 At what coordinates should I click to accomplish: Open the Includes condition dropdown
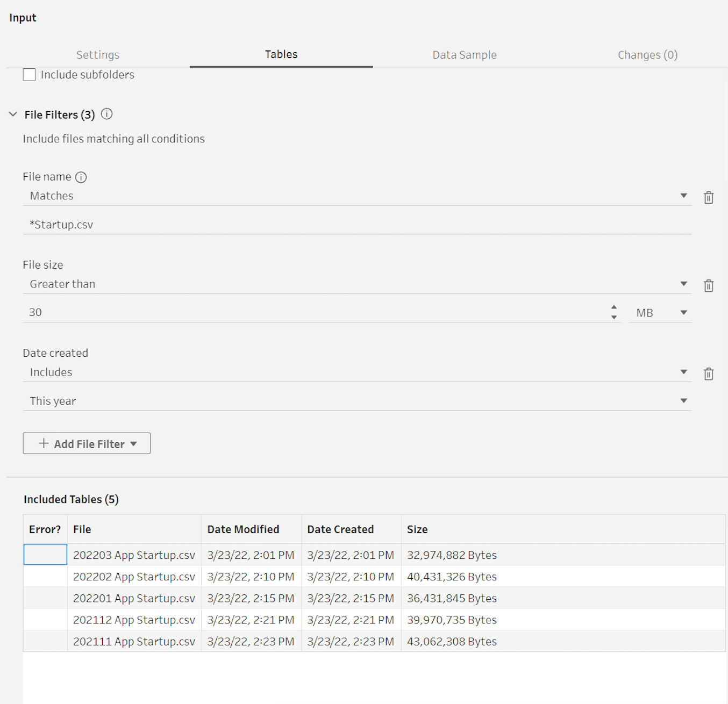coord(357,372)
